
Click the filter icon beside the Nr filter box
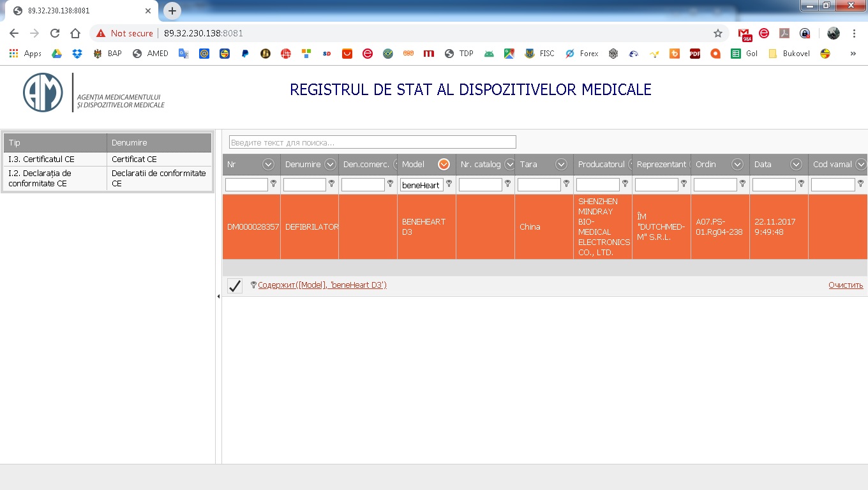(274, 184)
